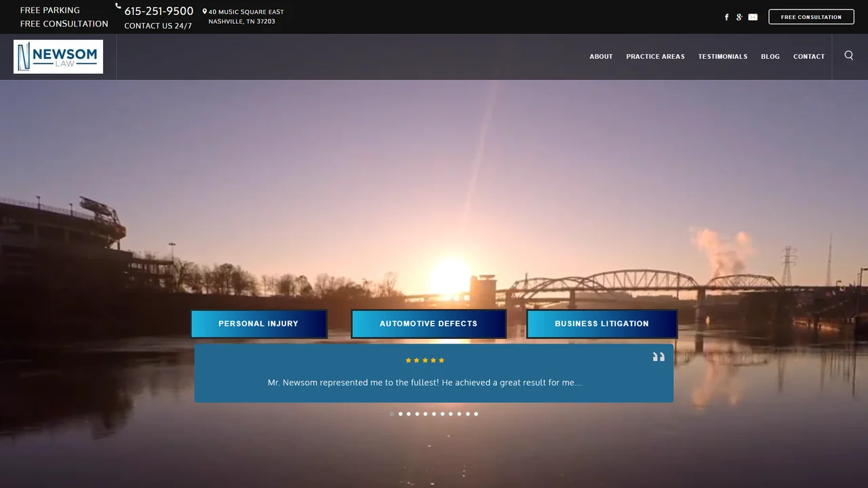Viewport: 868px width, 488px height.
Task: Read the Mr. Newsom testimonial text
Action: [425, 383]
